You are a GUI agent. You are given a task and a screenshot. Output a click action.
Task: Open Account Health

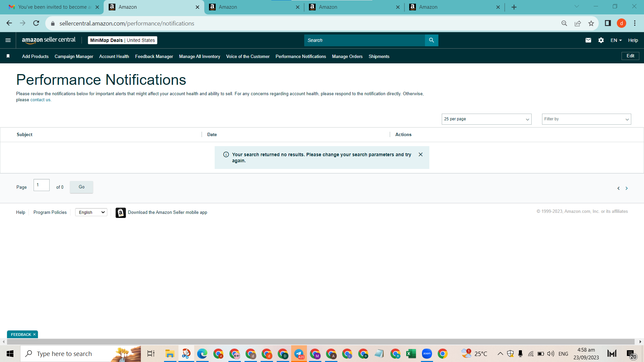(x=114, y=56)
